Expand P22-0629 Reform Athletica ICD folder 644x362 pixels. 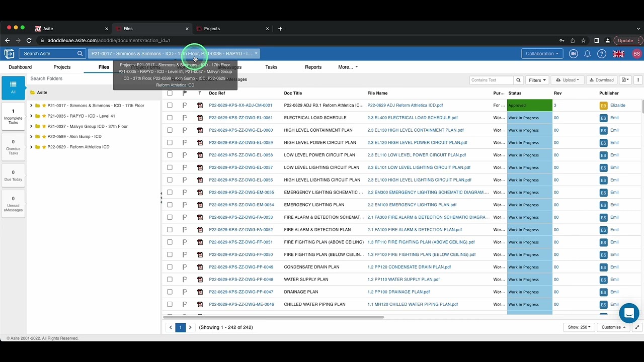pos(31,147)
